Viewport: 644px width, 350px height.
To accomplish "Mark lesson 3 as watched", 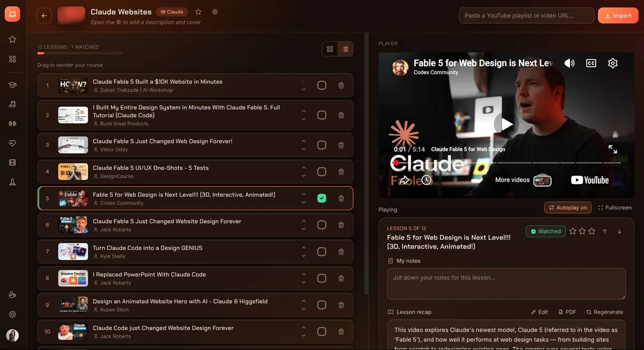I will [x=321, y=145].
